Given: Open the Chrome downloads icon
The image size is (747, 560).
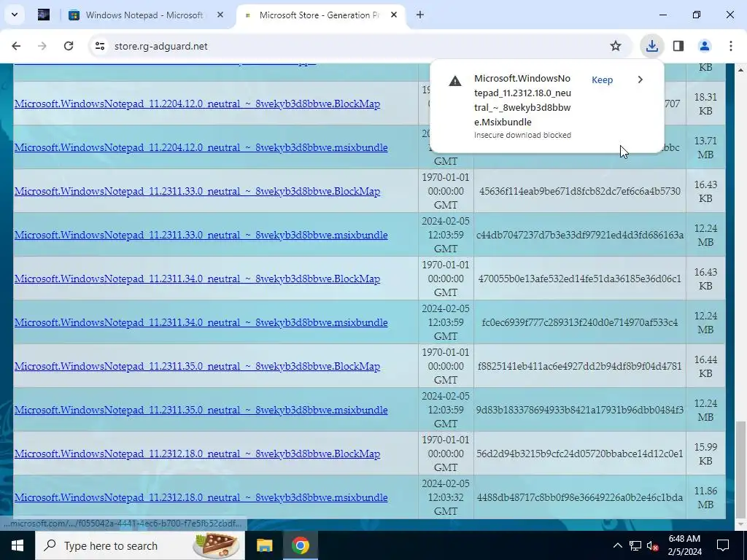Looking at the screenshot, I should [x=651, y=46].
